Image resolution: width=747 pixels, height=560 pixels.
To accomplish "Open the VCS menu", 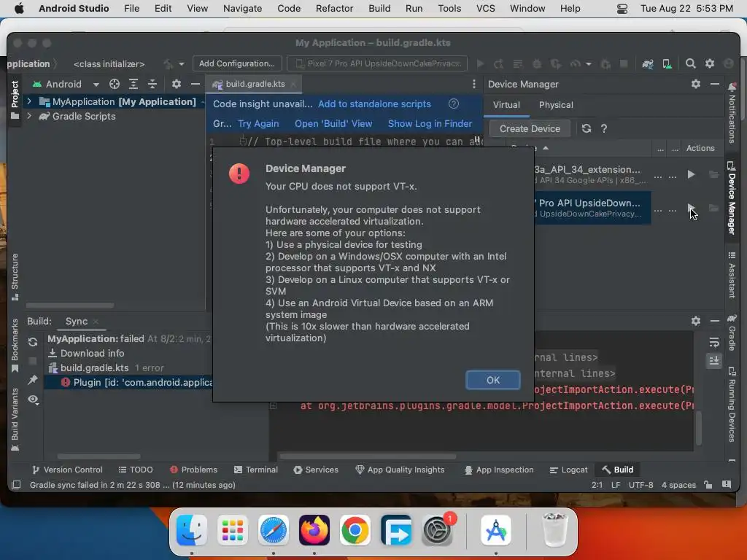I will click(485, 8).
